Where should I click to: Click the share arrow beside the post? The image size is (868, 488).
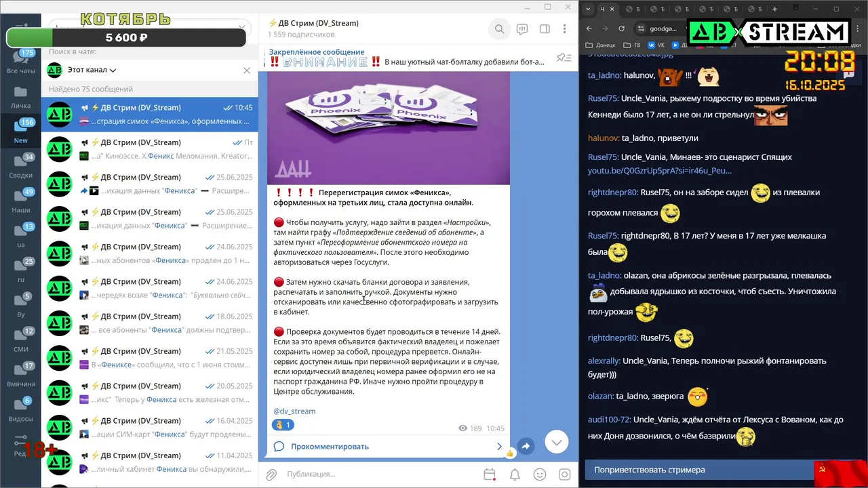point(526,447)
